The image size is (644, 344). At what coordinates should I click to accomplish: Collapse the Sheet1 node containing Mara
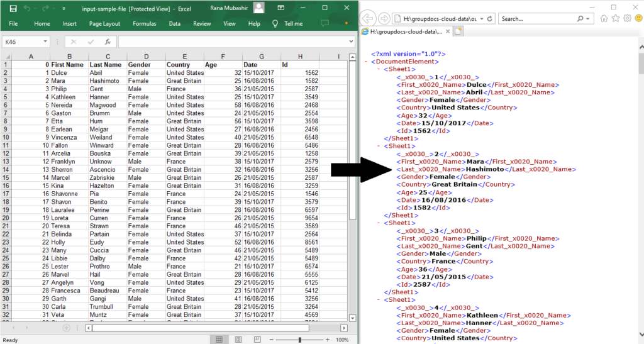click(379, 146)
